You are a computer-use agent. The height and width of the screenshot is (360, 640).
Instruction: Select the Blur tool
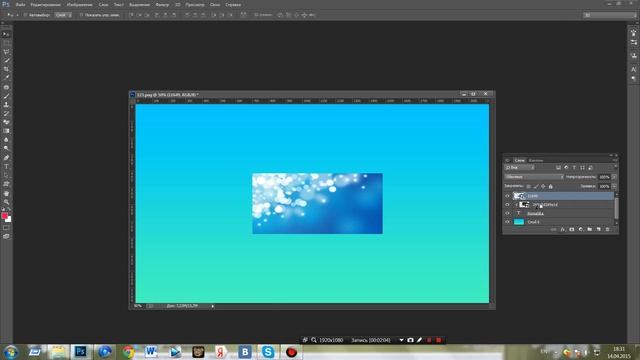click(6, 140)
